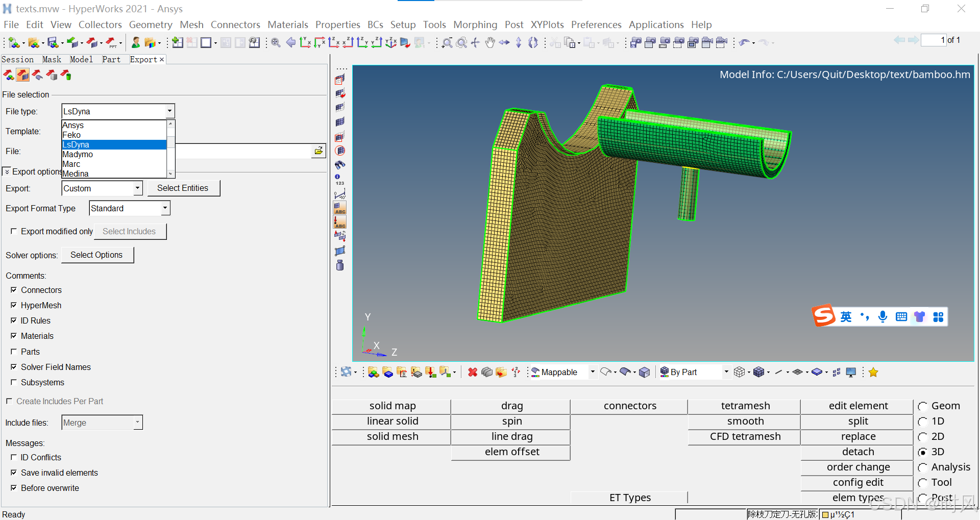The image size is (980, 520).
Task: Click the browse file folder icon
Action: (x=318, y=151)
